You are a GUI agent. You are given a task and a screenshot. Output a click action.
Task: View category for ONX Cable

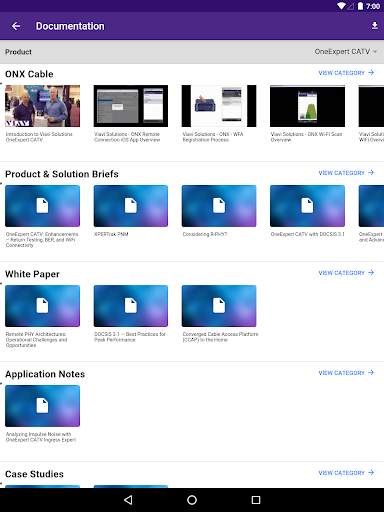coord(346,73)
